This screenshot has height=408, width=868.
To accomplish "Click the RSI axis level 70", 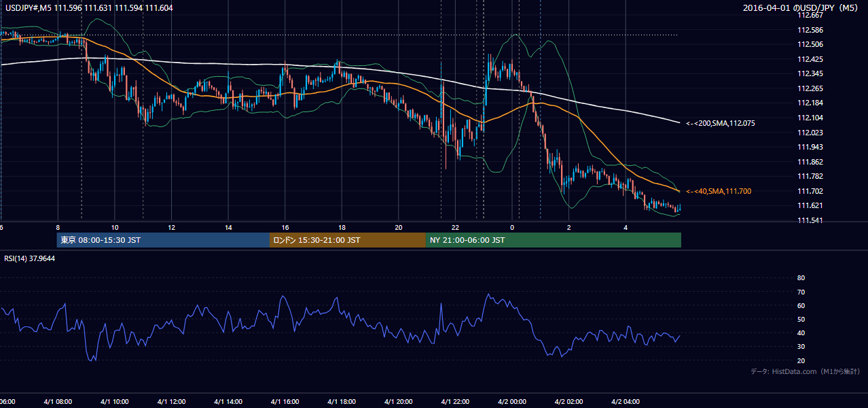I will click(x=801, y=292).
